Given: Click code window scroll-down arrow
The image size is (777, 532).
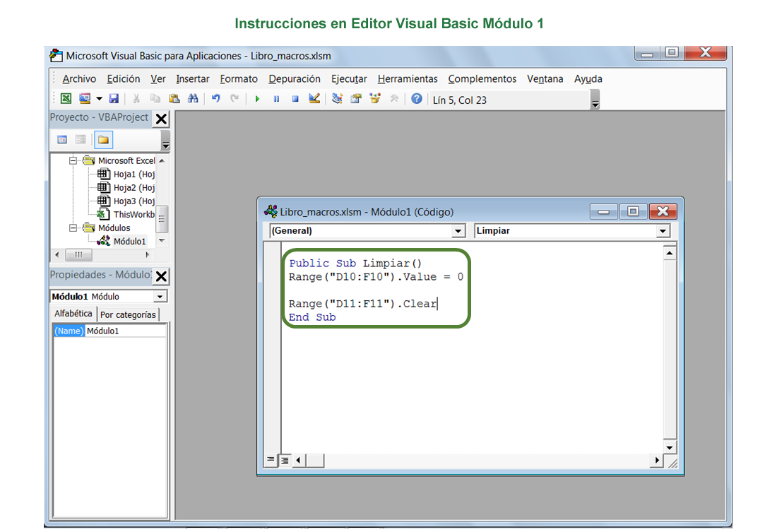Looking at the screenshot, I should pos(670,448).
